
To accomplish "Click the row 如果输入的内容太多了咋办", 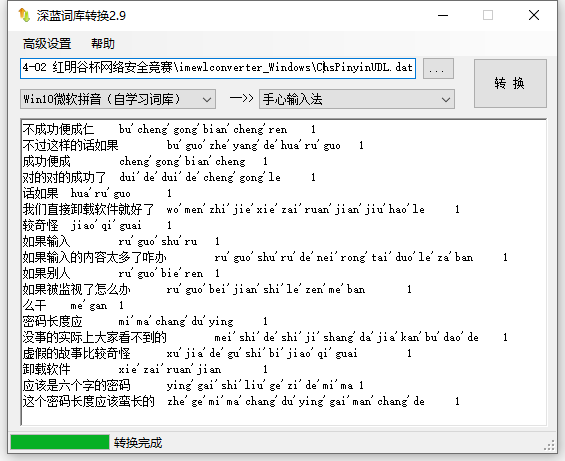I will coord(265,257).
